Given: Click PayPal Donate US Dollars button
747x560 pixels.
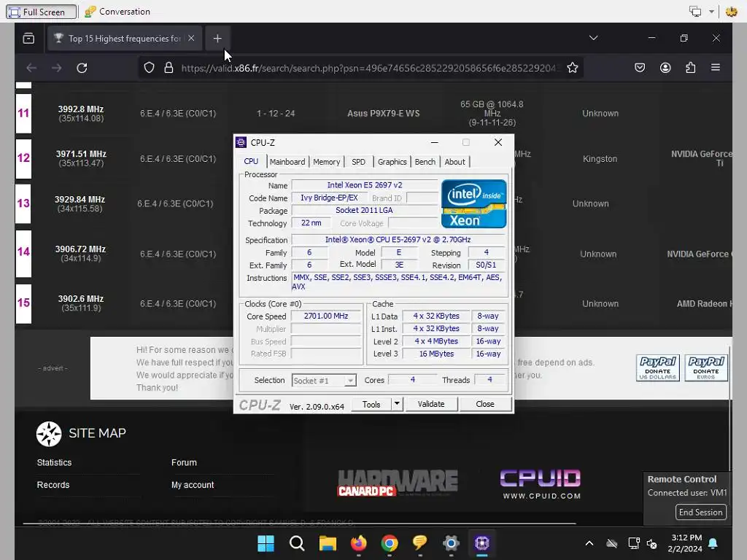Looking at the screenshot, I should click(x=657, y=368).
